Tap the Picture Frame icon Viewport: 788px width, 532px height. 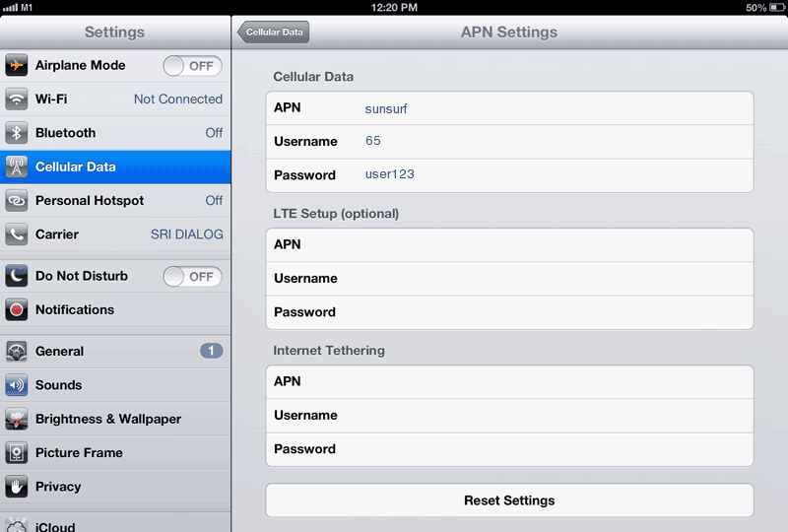(16, 452)
